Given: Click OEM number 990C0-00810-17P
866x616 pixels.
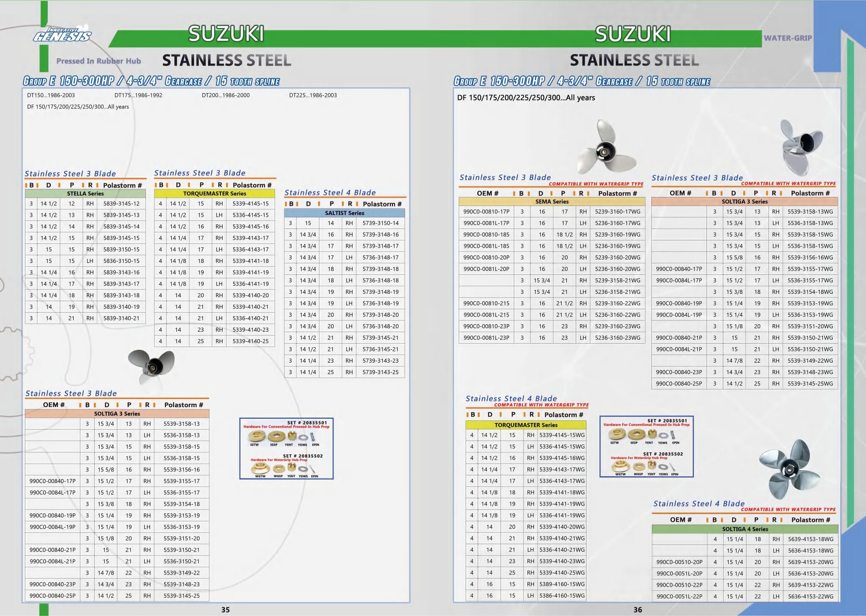Looking at the screenshot, I should [486, 211].
